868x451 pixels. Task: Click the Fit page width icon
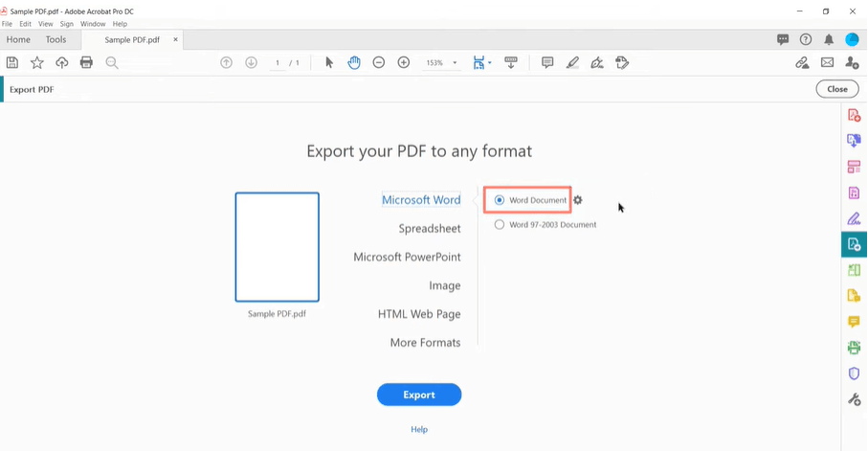click(479, 62)
